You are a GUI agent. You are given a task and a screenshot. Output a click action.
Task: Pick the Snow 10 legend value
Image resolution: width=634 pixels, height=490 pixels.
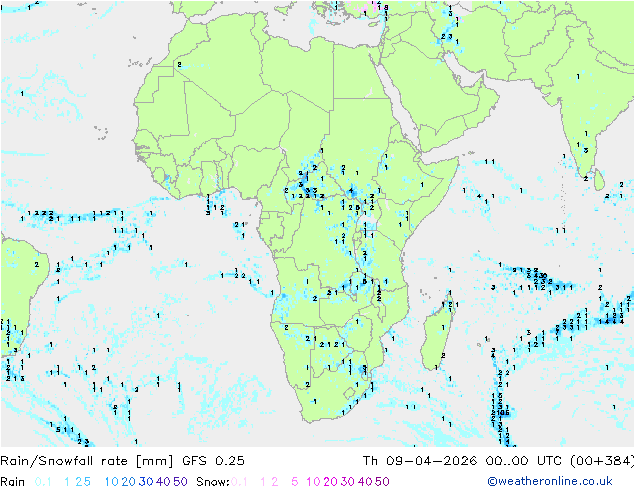pyautogui.click(x=313, y=482)
